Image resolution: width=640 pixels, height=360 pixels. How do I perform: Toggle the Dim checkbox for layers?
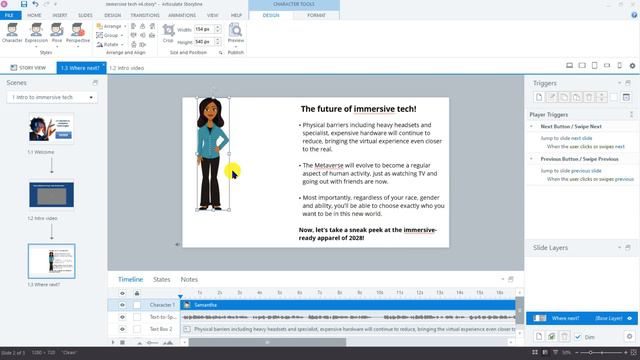coord(578,337)
